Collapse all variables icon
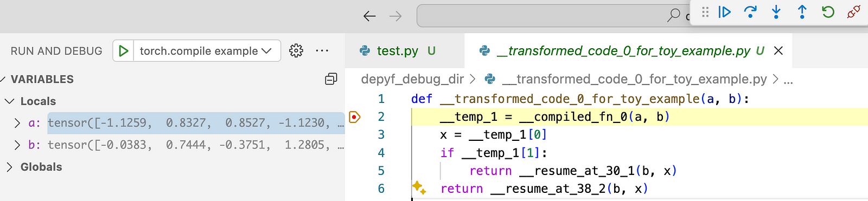 coord(331,79)
